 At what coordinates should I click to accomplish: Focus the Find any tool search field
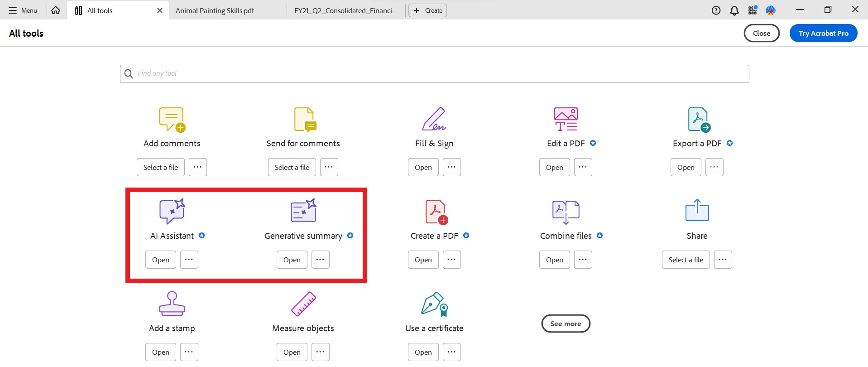click(435, 74)
